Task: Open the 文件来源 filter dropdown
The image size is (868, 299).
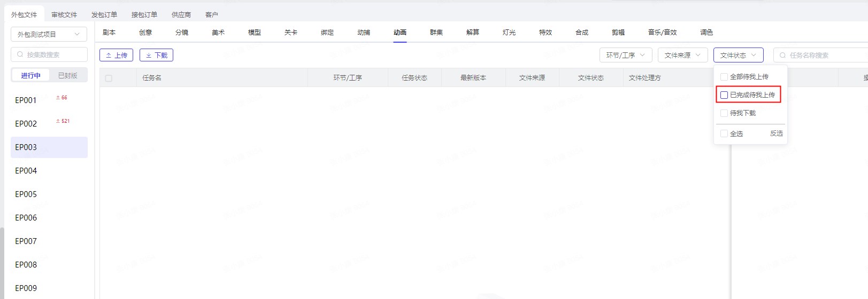Action: (682, 55)
